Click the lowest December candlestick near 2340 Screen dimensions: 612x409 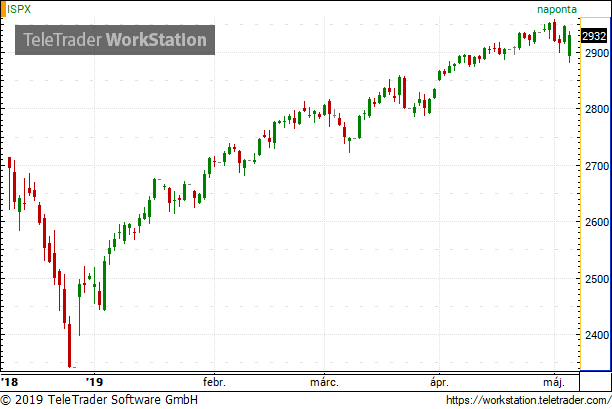pyautogui.click(x=69, y=342)
